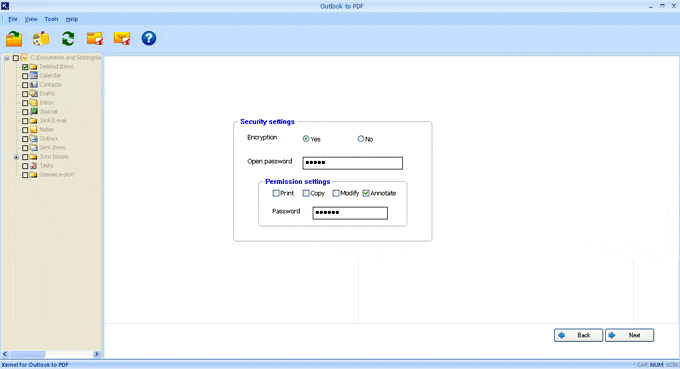Select the Notes folder label

[x=46, y=130]
